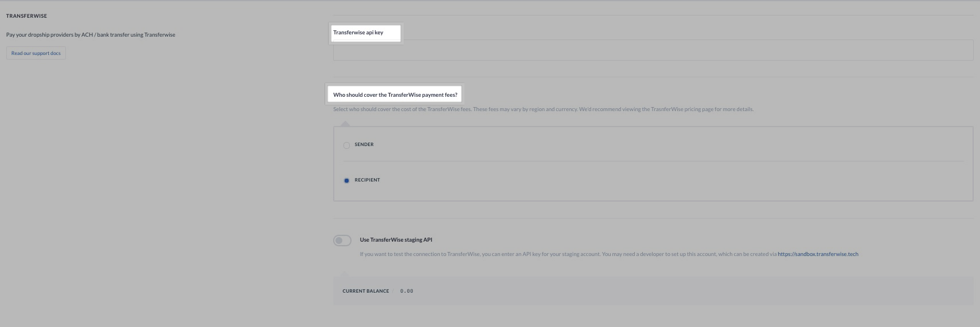Click the Use TransferWise staging API label

tap(396, 240)
